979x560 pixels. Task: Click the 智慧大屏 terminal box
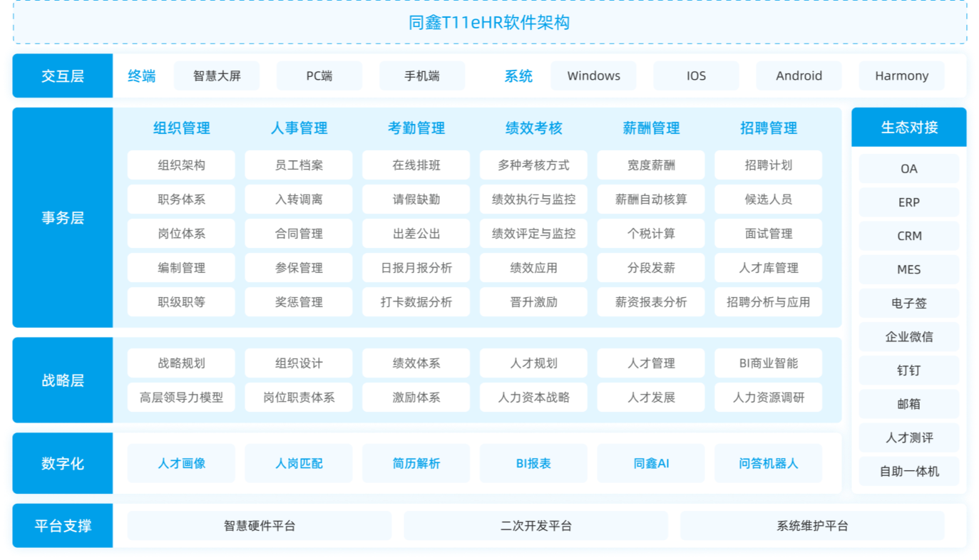tap(217, 76)
